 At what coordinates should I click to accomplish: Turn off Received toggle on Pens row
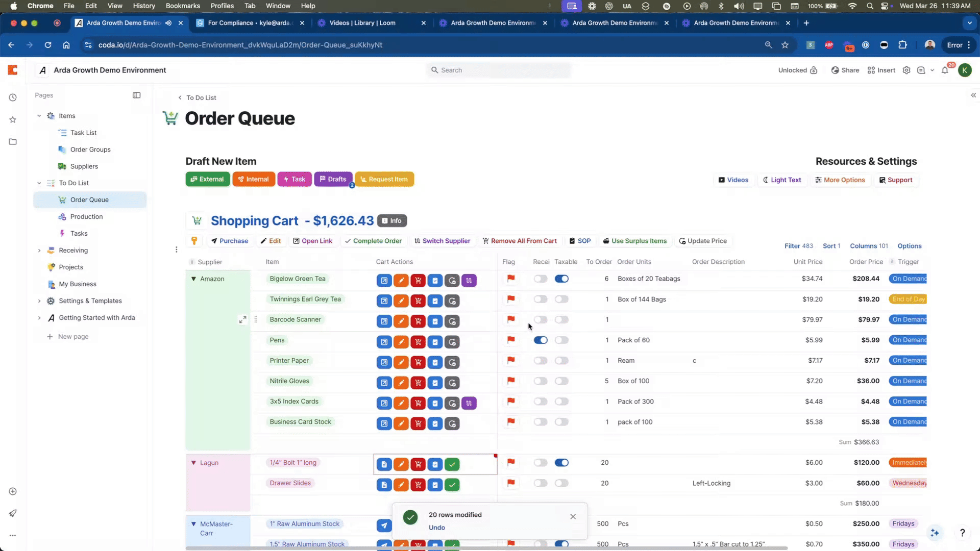(x=541, y=340)
